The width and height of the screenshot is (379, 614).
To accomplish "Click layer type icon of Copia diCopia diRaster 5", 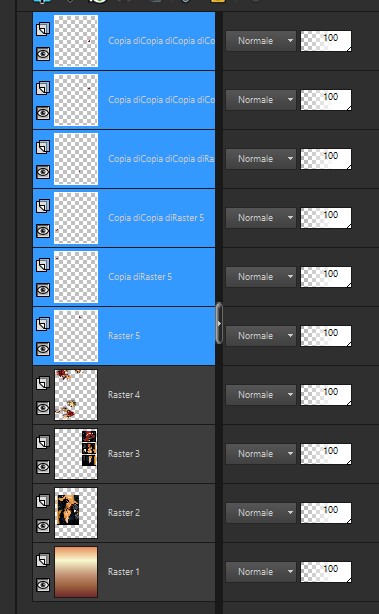I will click(43, 206).
